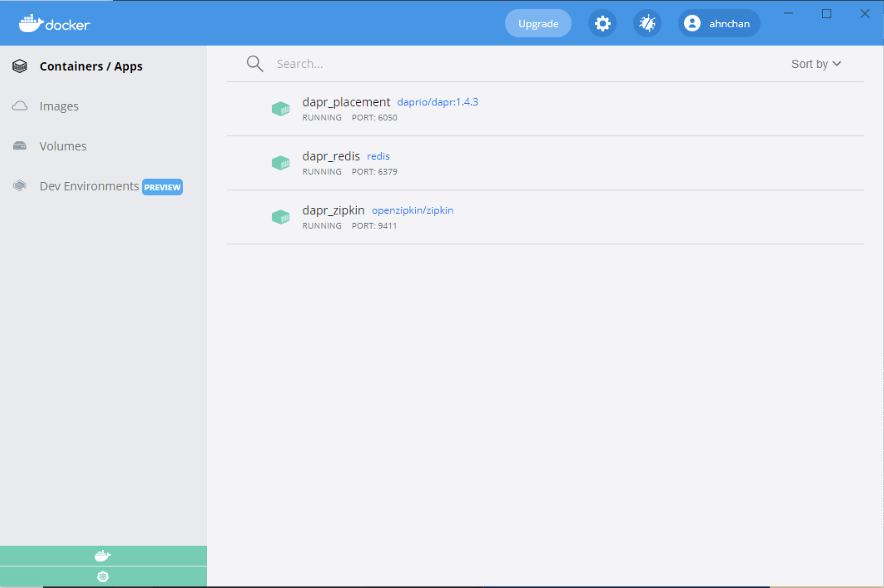Open the redis image link

pos(378,156)
